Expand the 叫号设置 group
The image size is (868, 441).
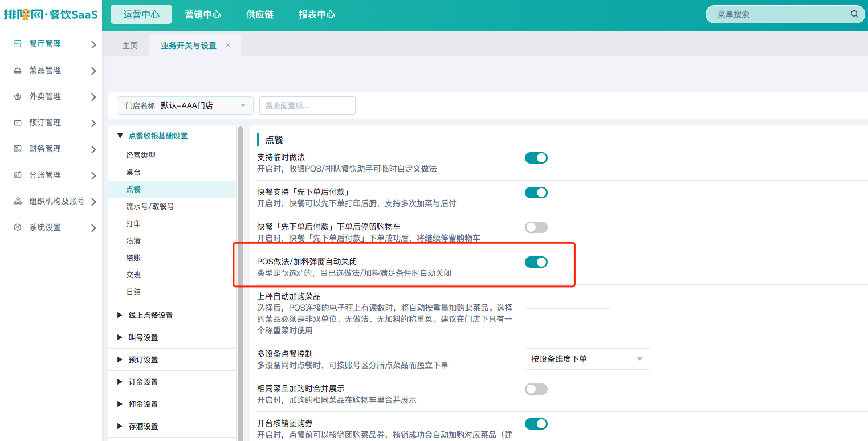pos(120,337)
